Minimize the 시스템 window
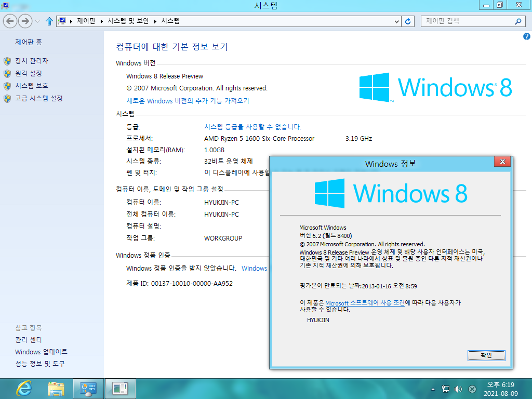 486,5
